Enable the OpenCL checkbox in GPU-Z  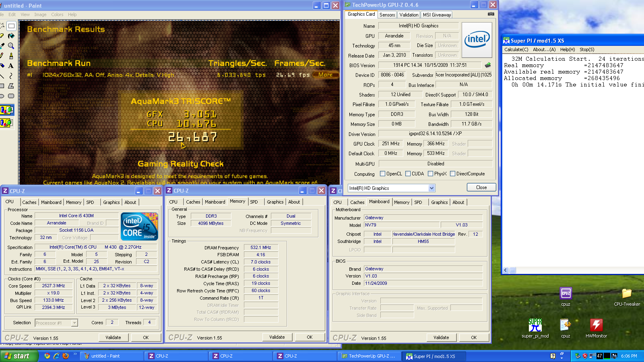click(383, 174)
